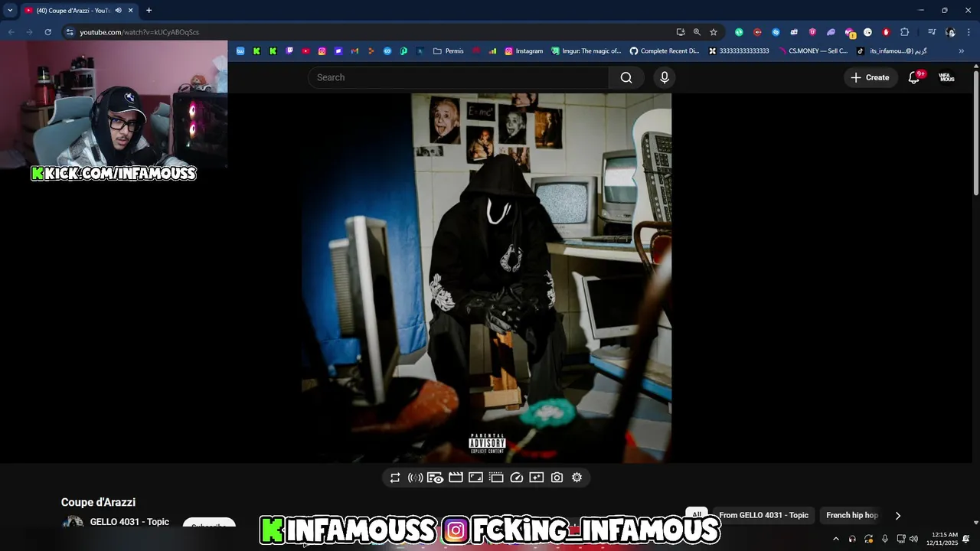Show hidden bookmarks with double chevron
Viewport: 980px width, 551px height.
click(x=962, y=51)
